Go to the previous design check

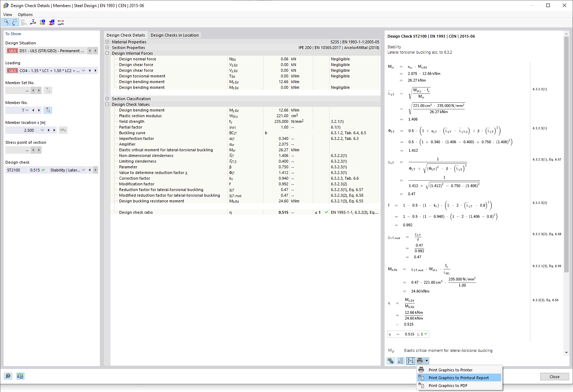[90, 170]
